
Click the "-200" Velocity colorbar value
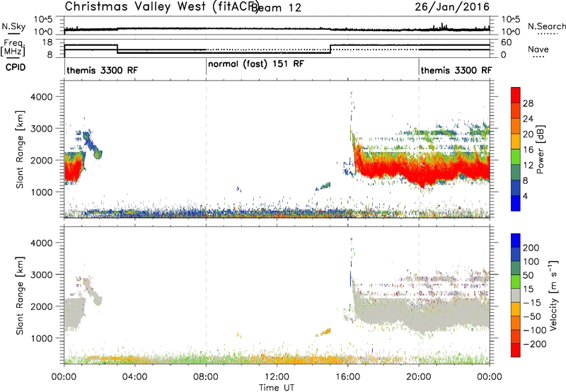(535, 344)
